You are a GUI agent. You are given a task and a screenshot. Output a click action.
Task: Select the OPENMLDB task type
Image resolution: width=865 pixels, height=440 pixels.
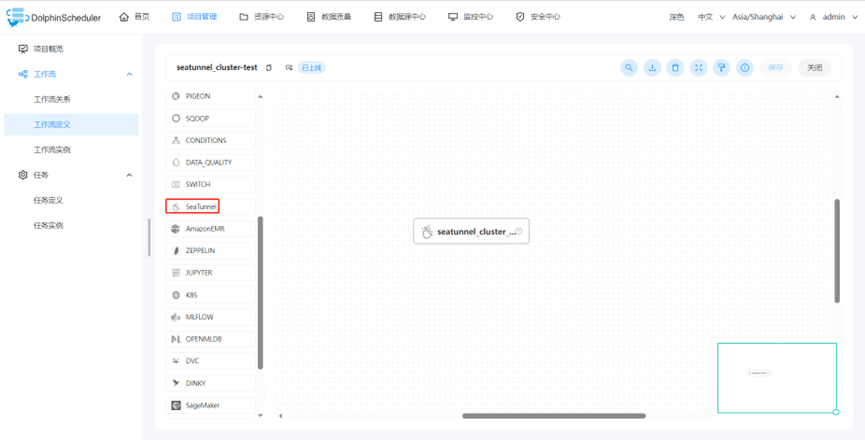tap(211, 339)
